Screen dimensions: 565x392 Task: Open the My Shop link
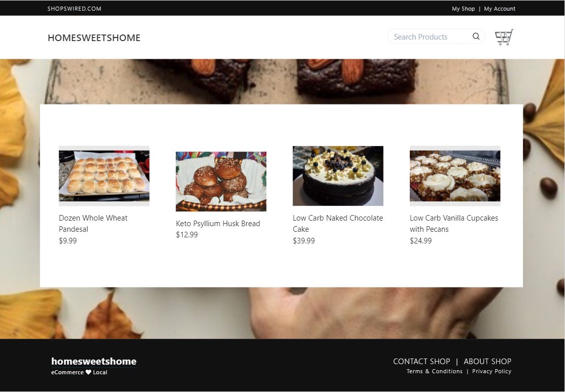463,9
